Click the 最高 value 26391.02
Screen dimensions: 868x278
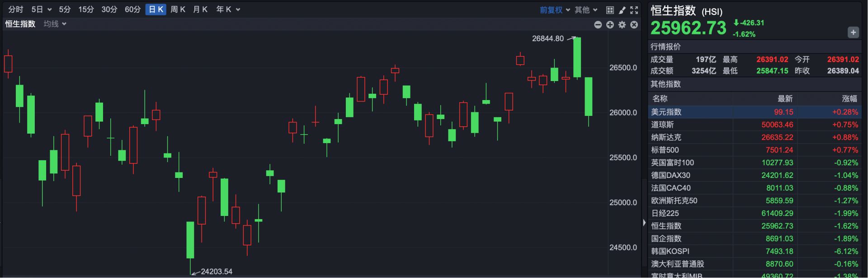[x=772, y=60]
